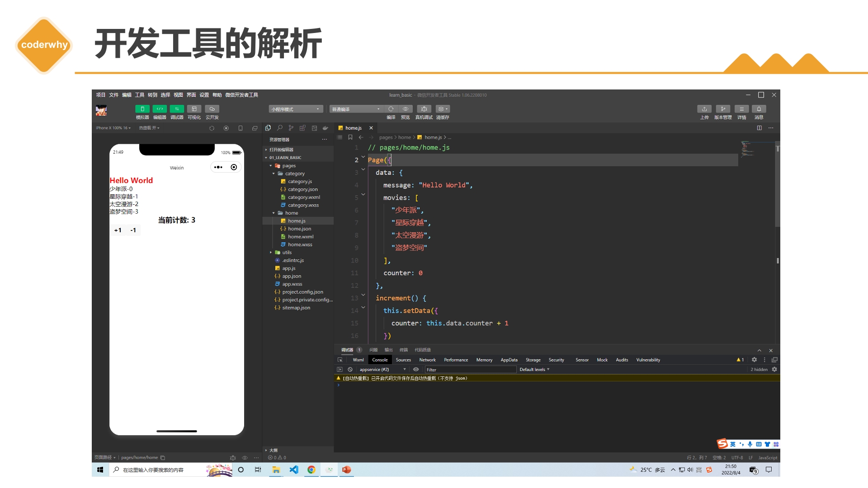Open the 小程序模式 mode dropdown
Viewport: 868px width, 488px height.
pos(296,109)
